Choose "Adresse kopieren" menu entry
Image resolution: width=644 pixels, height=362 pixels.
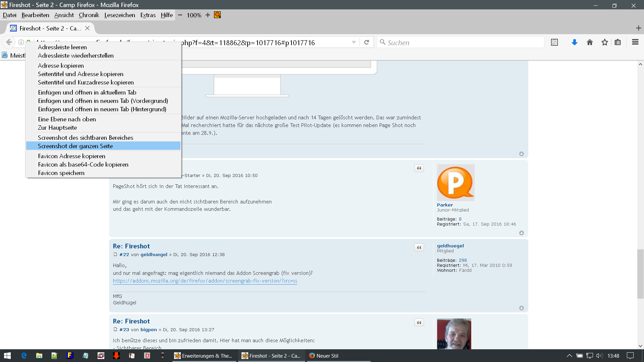tap(61, 66)
